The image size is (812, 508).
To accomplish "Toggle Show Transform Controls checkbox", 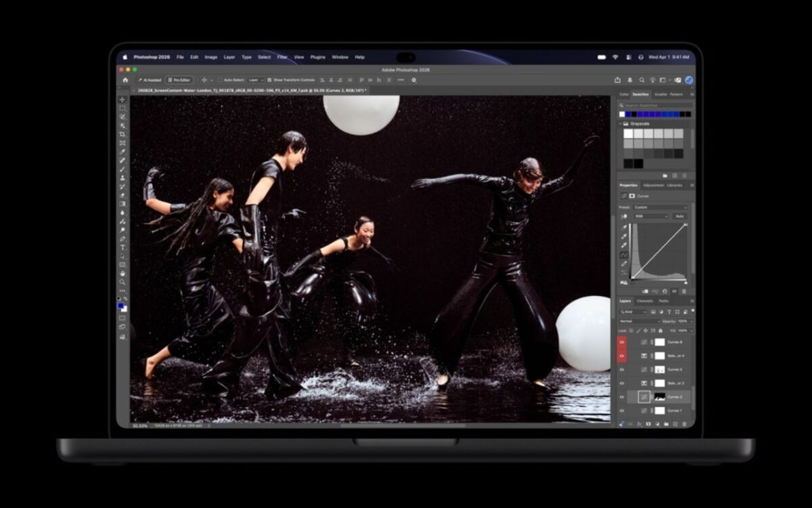I will 269,80.
